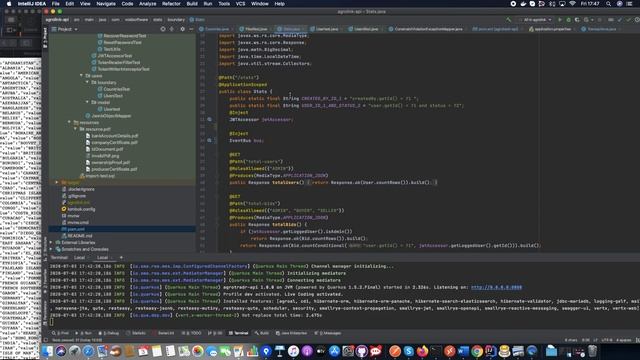The width and height of the screenshot is (640, 360).
Task: Click the '4 spaces' indent indicator in the status bar
Action: [624, 340]
